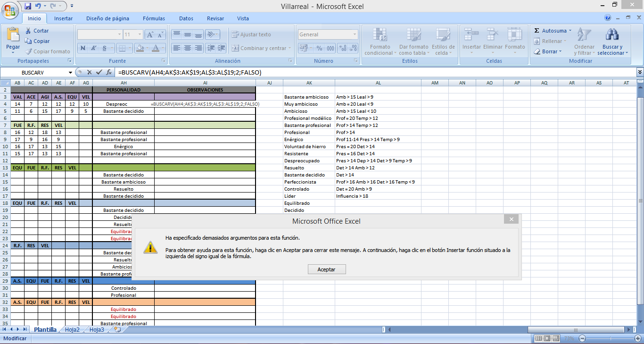Apply percent style to the cell
Screen dimensions: 644x344
319,48
